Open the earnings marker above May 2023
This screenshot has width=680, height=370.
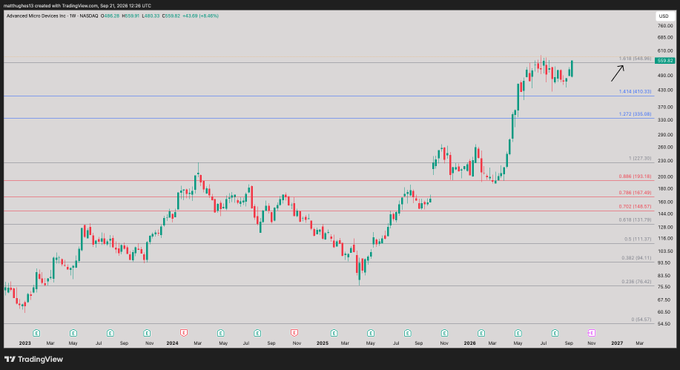pyautogui.click(x=73, y=333)
